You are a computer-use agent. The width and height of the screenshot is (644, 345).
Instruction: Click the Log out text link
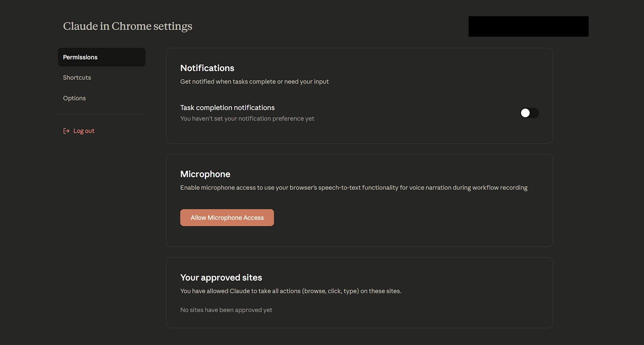click(x=84, y=131)
